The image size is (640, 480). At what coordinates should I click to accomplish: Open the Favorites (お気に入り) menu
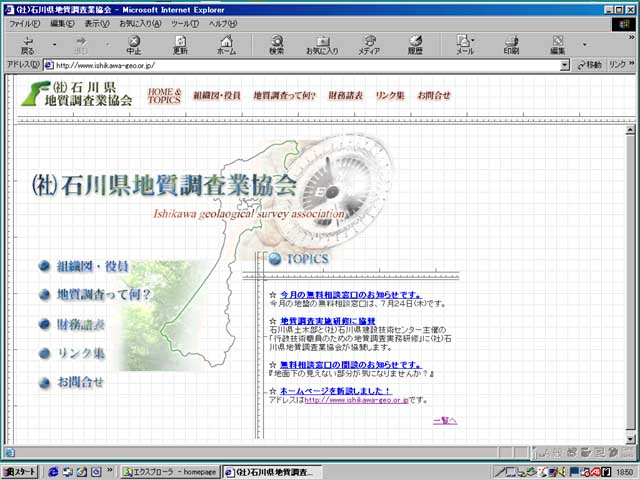[x=140, y=24]
